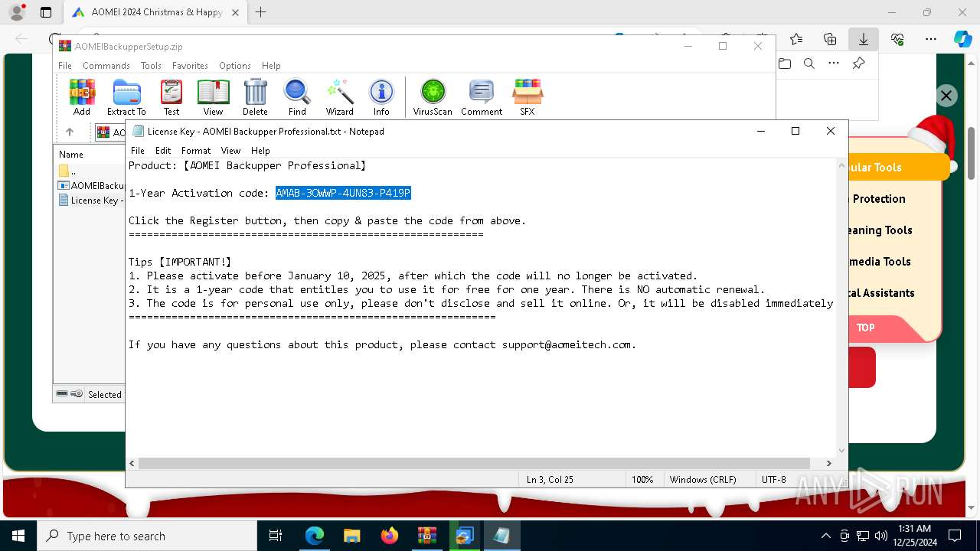Image resolution: width=980 pixels, height=551 pixels.
Task: Open the WinRAR File menu
Action: point(65,66)
